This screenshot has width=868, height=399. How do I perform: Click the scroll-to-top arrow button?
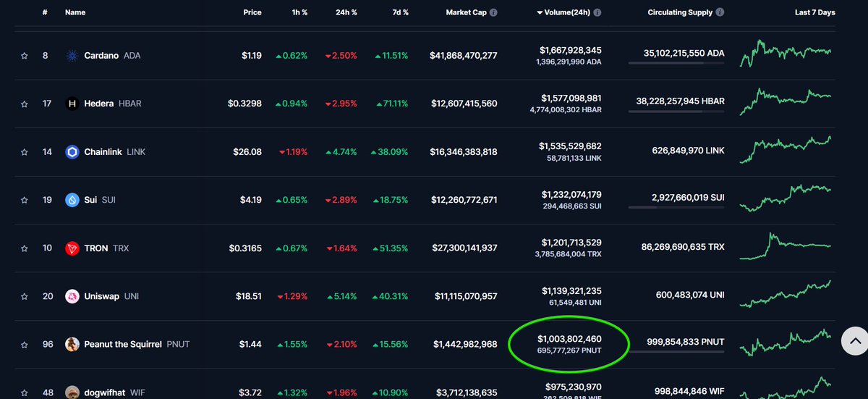click(854, 340)
